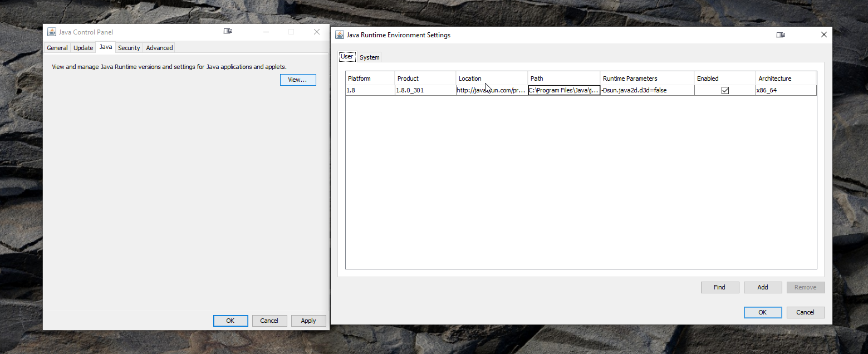Viewport: 868px width, 354px height.
Task: Switch to the System tab
Action: point(369,57)
